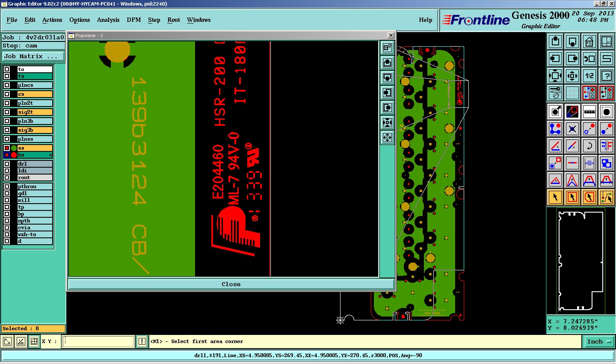Toggle display checkbox for layer ts
Screen dimensions: 616x364
click(x=7, y=76)
